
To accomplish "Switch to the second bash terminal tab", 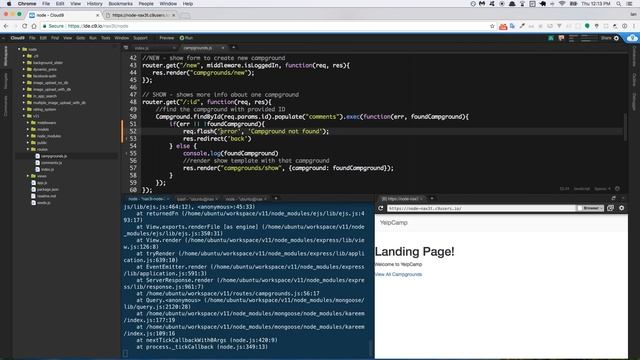I will [196, 199].
